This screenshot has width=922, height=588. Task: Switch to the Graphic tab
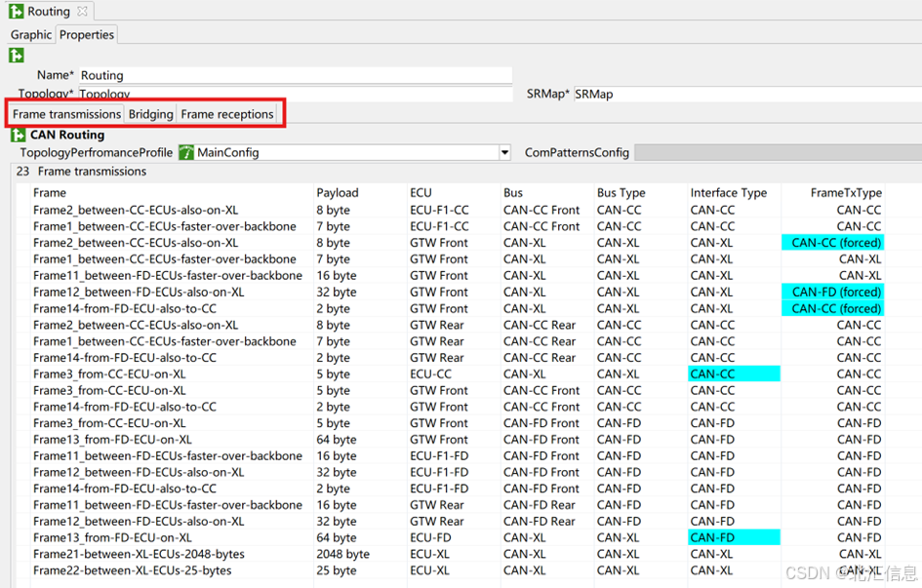pyautogui.click(x=30, y=35)
